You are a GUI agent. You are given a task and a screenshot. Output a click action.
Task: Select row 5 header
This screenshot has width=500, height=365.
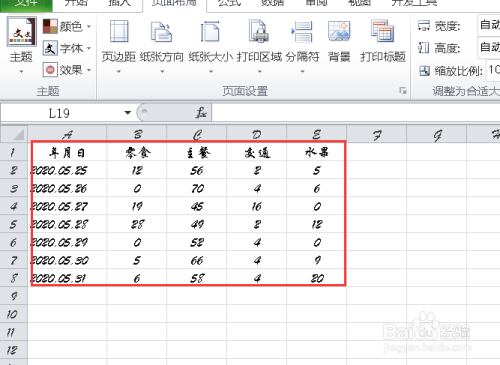click(x=14, y=224)
